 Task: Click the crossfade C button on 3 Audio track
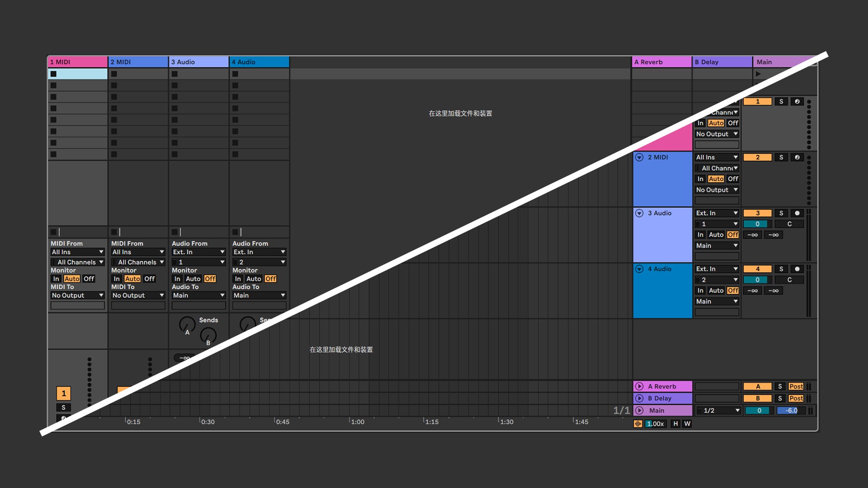click(x=789, y=224)
